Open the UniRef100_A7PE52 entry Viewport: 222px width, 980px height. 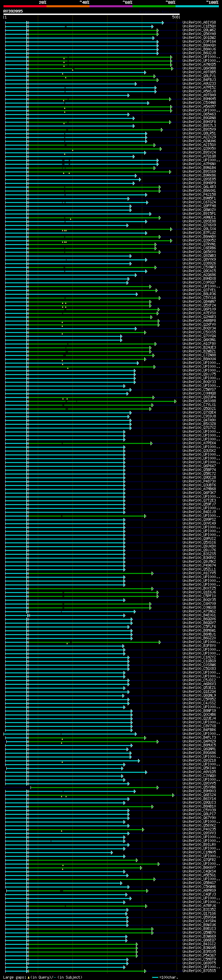[x=199, y=88]
